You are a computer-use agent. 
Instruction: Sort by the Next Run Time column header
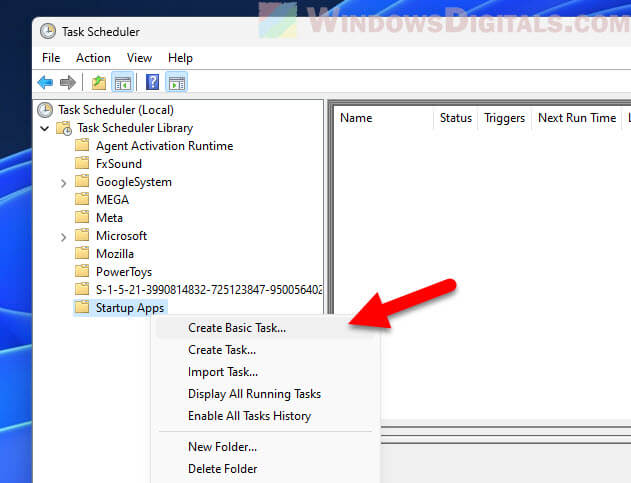click(577, 118)
